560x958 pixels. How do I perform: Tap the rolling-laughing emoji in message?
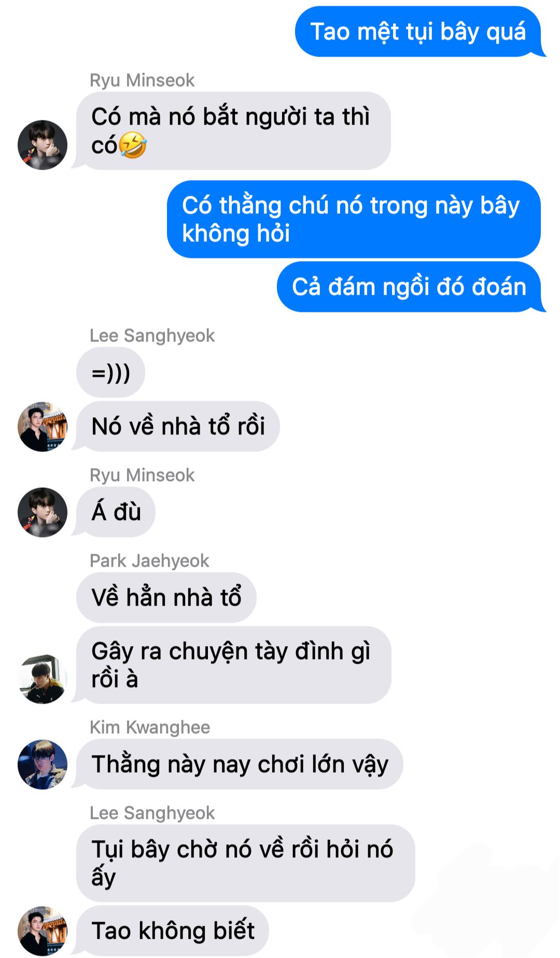pos(133,145)
